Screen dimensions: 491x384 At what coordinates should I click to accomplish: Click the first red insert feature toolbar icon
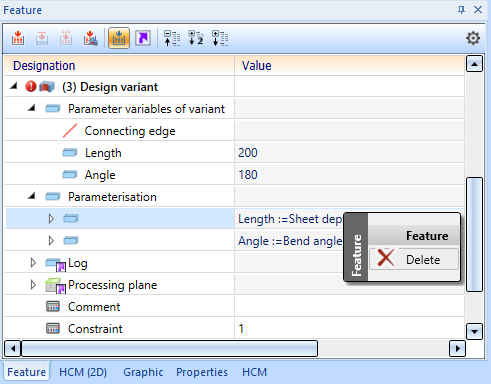(18, 38)
